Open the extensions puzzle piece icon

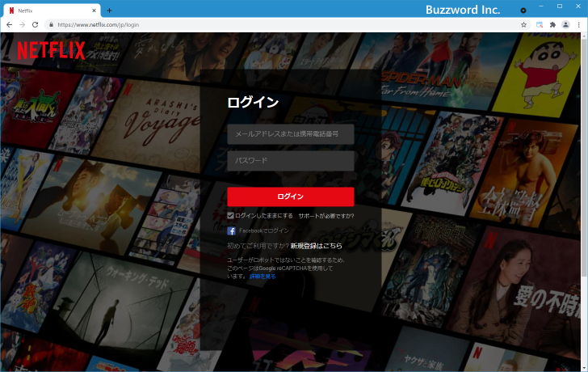552,25
